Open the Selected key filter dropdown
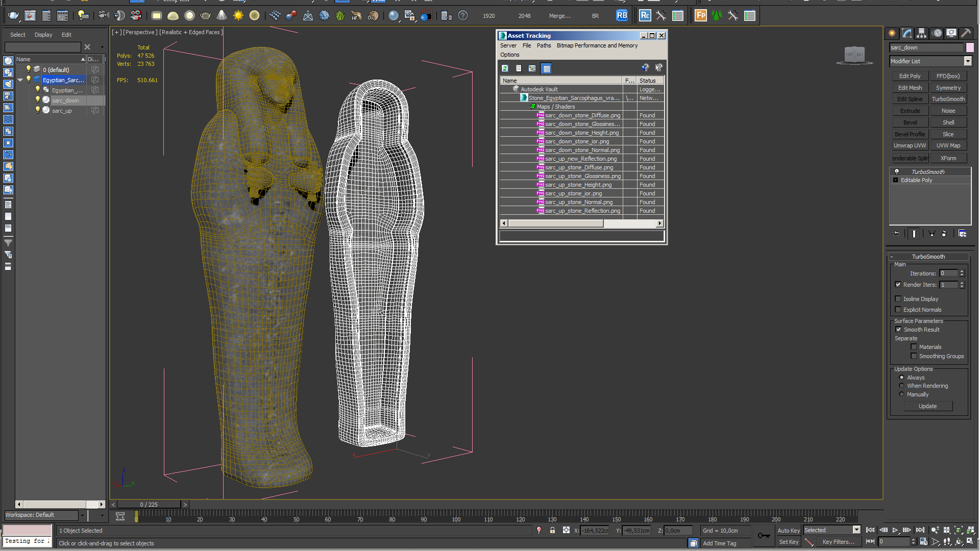 856,530
